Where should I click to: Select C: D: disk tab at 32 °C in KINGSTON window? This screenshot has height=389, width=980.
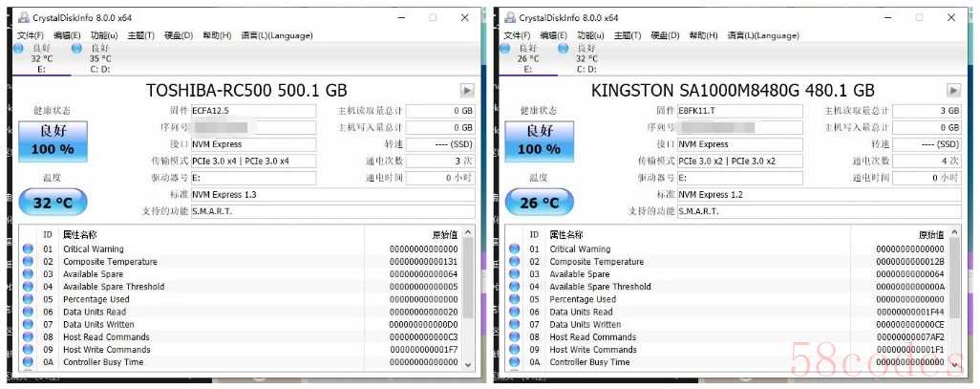click(x=586, y=58)
